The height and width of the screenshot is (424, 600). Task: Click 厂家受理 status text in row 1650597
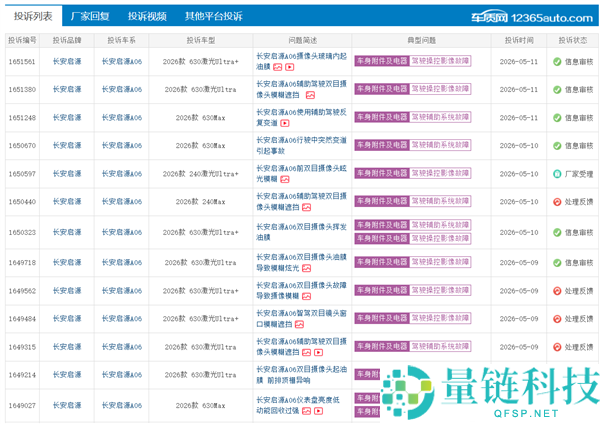pyautogui.click(x=579, y=174)
